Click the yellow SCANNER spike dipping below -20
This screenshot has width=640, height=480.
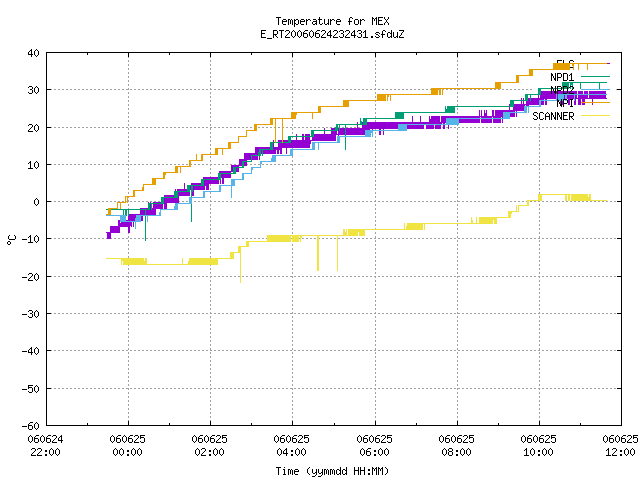(240, 265)
